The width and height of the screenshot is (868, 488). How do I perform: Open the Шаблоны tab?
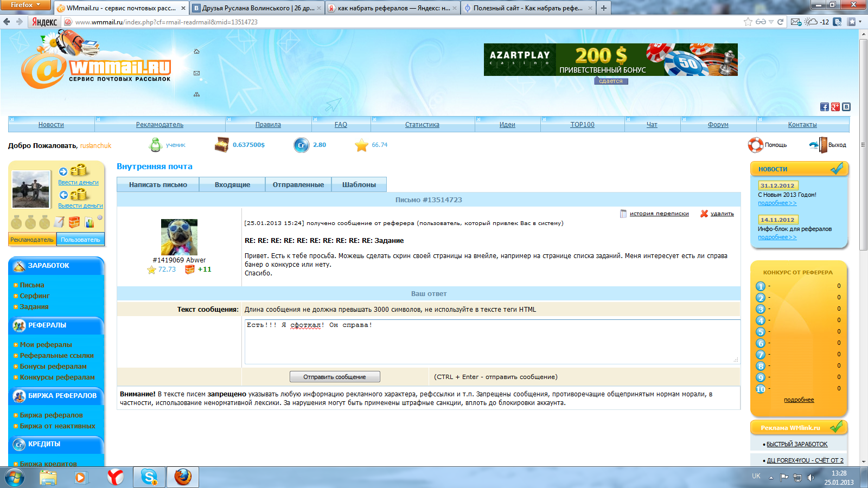click(x=359, y=185)
